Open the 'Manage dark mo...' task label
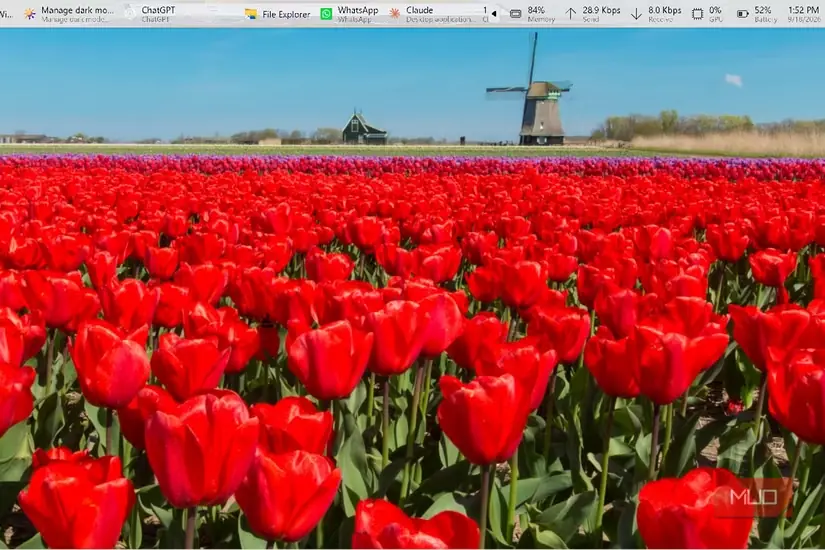Viewport: 825px width, 550px height. (77, 10)
